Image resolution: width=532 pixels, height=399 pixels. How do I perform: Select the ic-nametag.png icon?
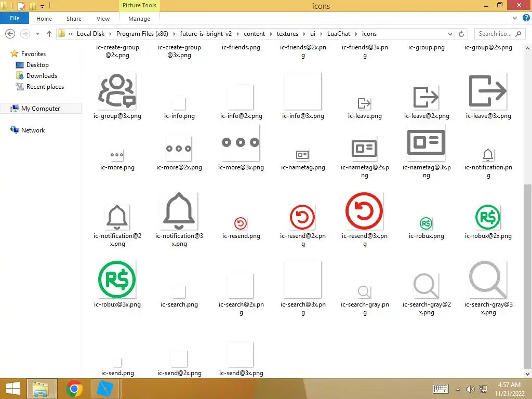pos(302,155)
